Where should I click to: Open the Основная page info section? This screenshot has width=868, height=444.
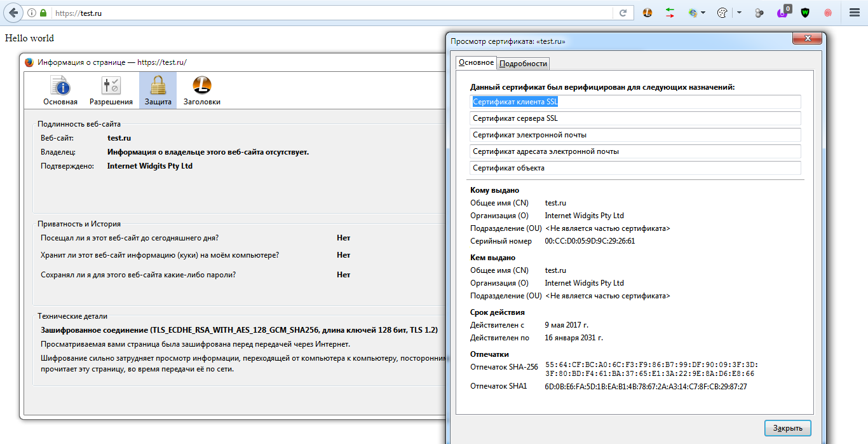point(60,90)
